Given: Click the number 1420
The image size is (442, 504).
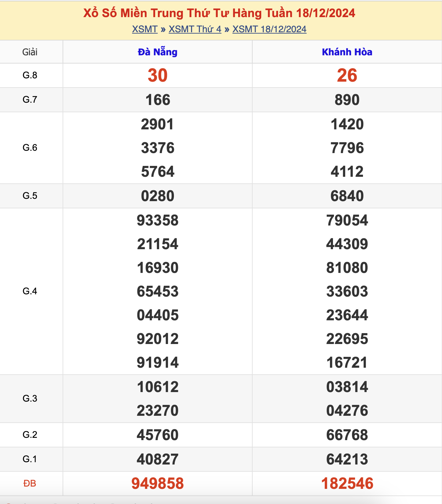Looking at the screenshot, I should click(x=347, y=124).
